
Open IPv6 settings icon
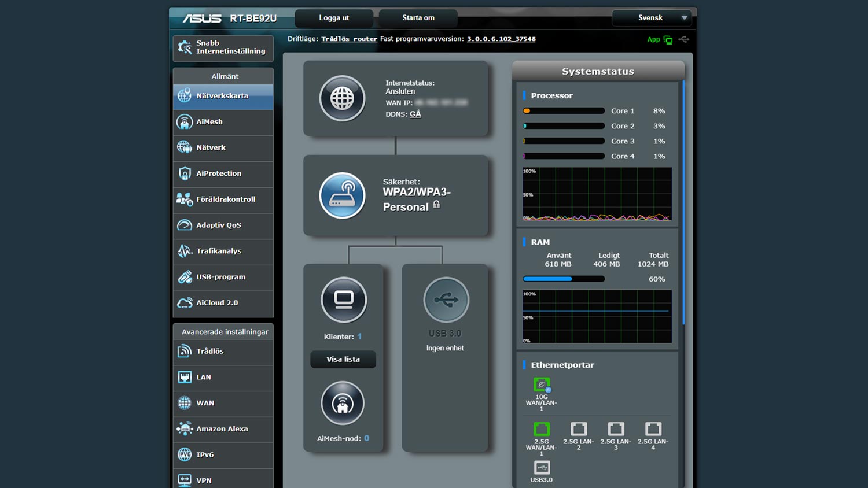pos(185,454)
